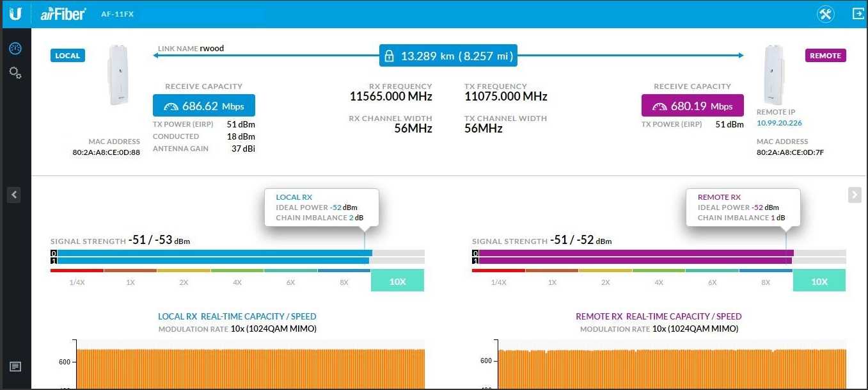Click the remote 10X modulation box

(x=819, y=280)
